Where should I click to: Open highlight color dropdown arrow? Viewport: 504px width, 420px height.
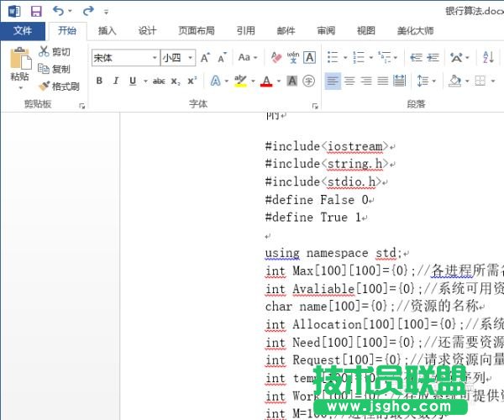tap(253, 81)
